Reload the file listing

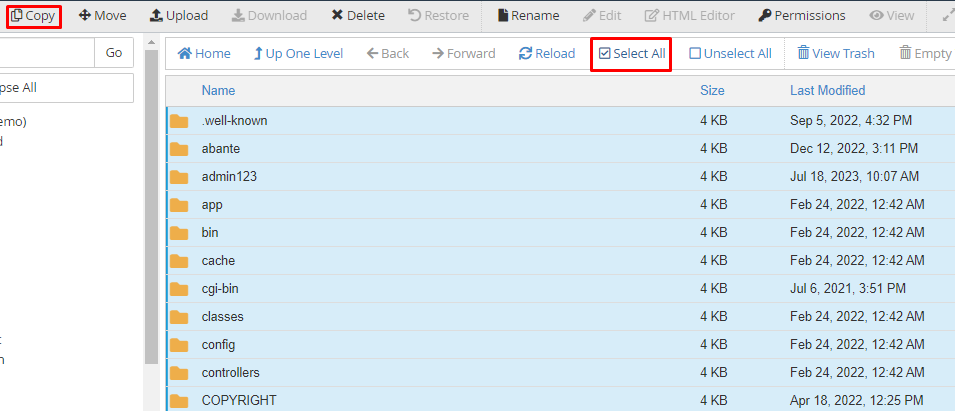(x=547, y=53)
